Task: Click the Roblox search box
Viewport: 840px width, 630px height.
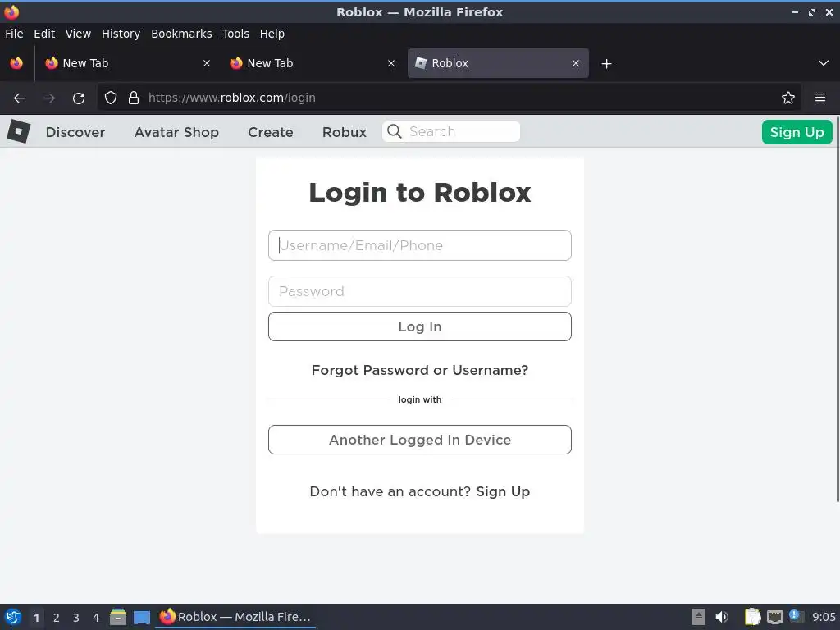Action: (451, 131)
